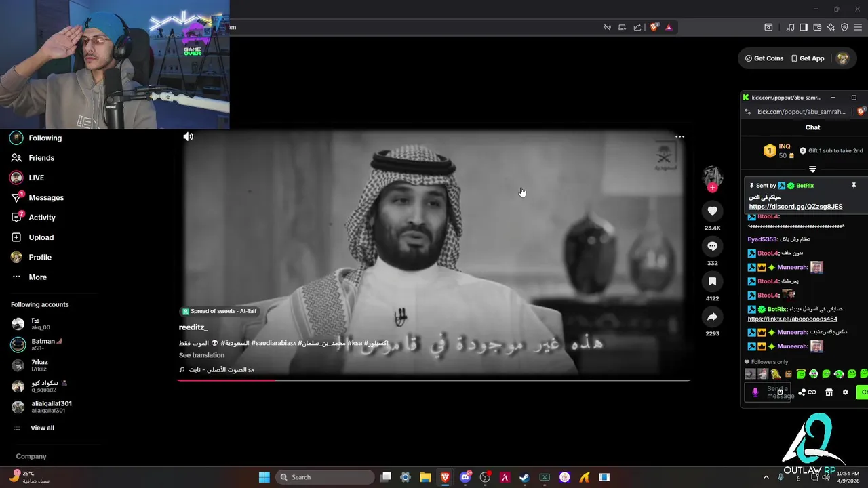This screenshot has width=868, height=488.
Task: Open Following feed in TikTok sidebar
Action: pos(37,138)
